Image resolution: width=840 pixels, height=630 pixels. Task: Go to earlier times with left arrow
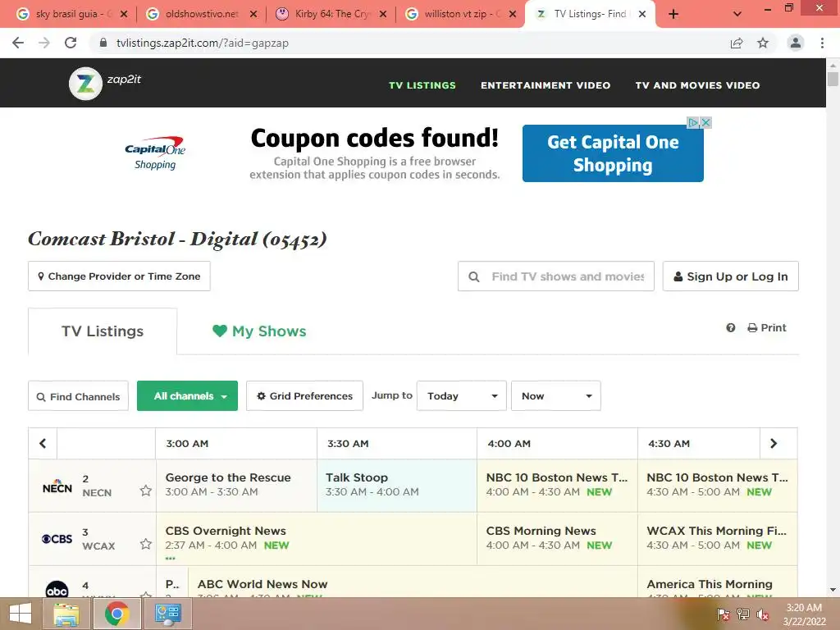coord(43,444)
